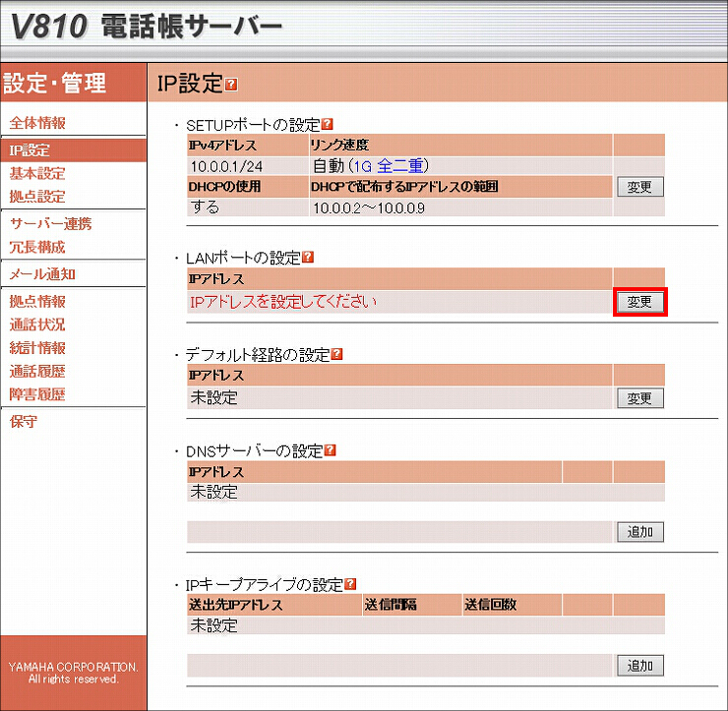Screen dimensions: 728x711
Task: Open help icon for LANポートの設定
Action: pyautogui.click(x=308, y=257)
